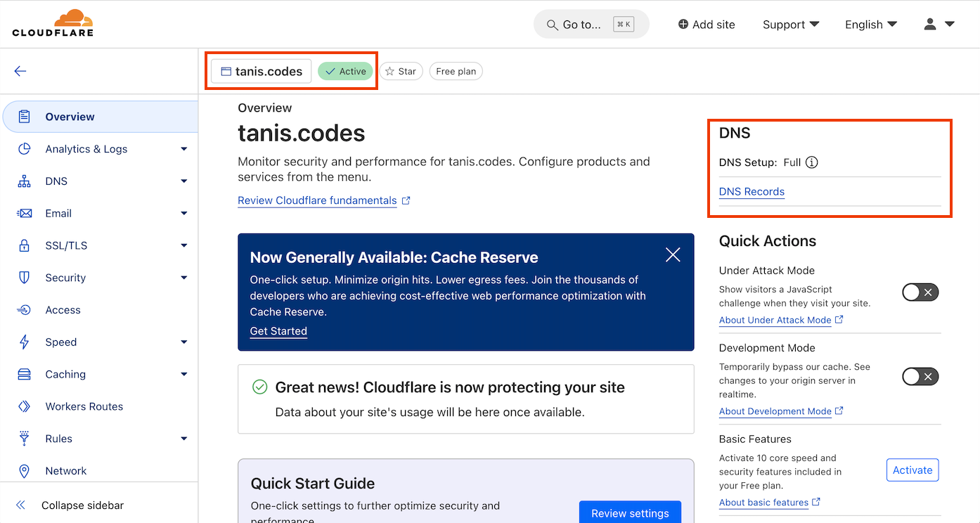Click the Access sidebar icon
Screen dimensions: 980x523
[25, 310]
